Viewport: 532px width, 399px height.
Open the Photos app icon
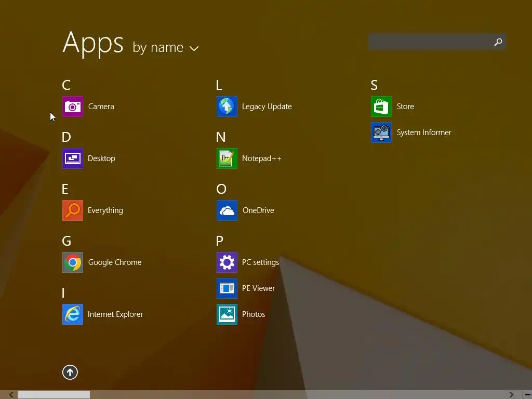click(x=227, y=314)
